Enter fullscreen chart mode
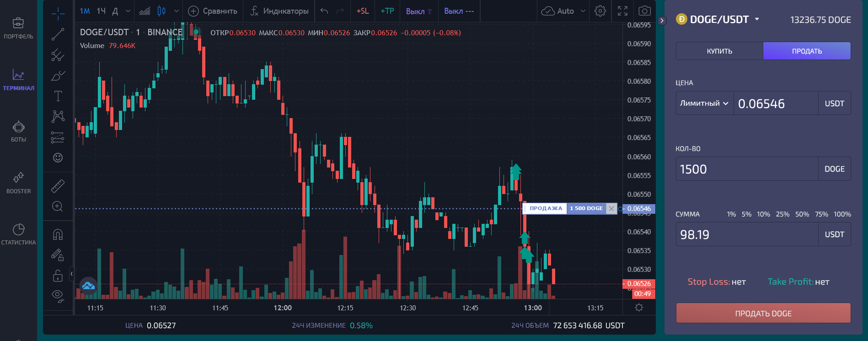Image resolution: width=868 pixels, height=341 pixels. point(622,11)
